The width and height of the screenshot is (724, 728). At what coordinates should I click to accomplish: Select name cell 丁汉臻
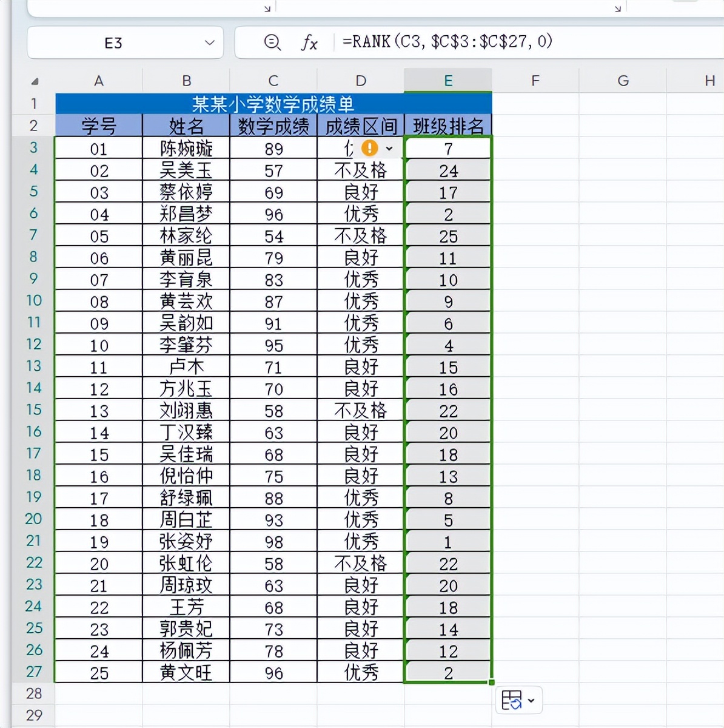pos(186,432)
